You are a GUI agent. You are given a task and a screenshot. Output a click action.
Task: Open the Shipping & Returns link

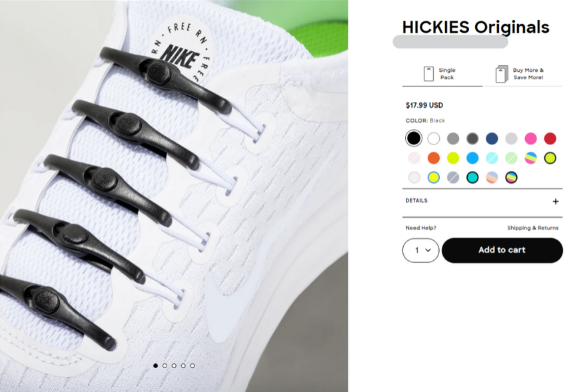pos(533,228)
